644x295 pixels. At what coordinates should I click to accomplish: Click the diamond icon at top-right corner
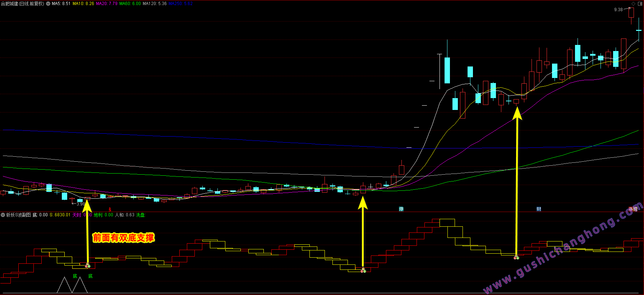click(x=633, y=4)
